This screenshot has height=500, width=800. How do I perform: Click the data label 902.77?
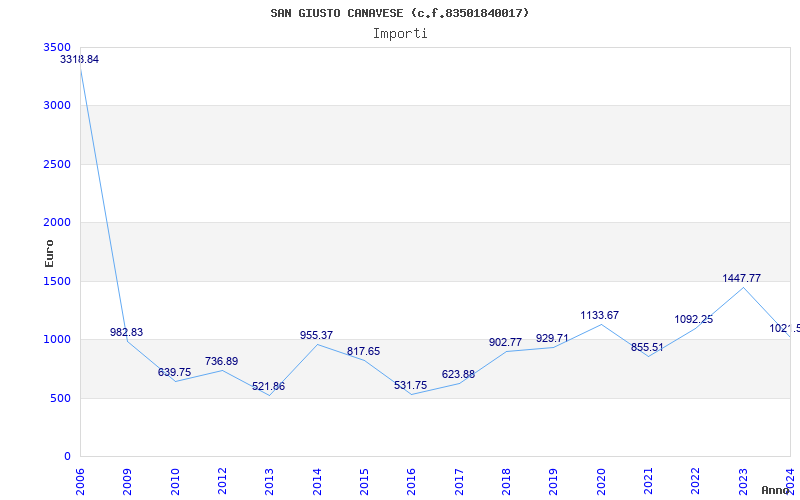(505, 342)
